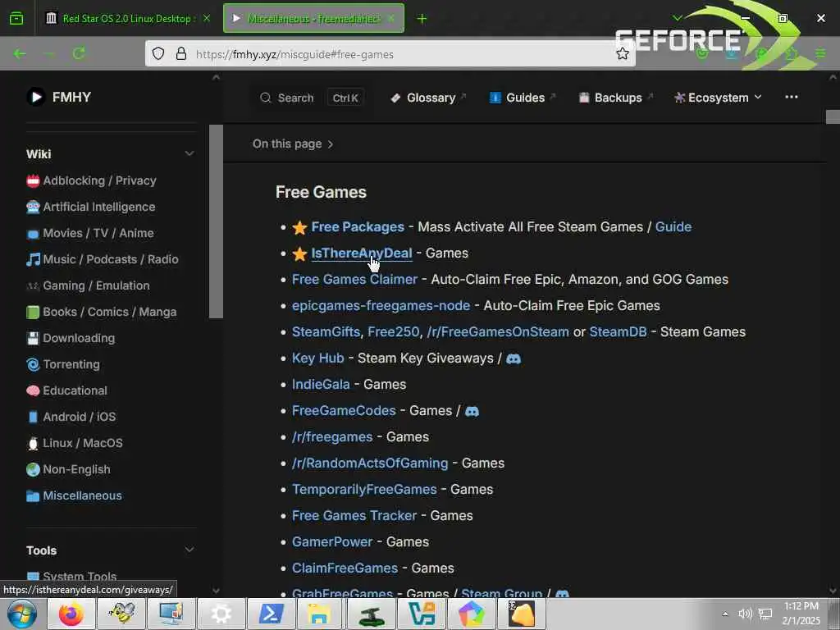The image size is (840, 630).
Task: Open the list all tabs dropdown arrow
Action: 677,18
